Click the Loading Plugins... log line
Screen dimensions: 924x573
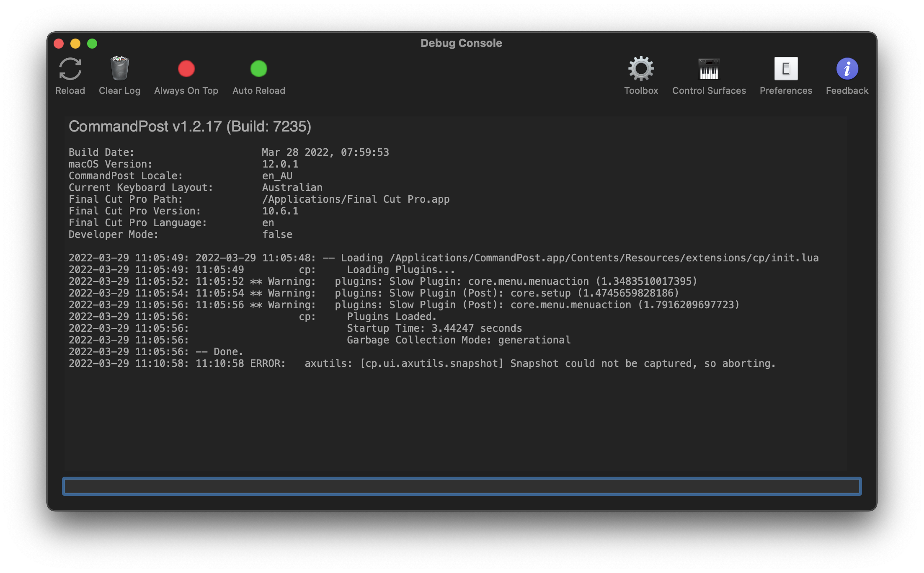pyautogui.click(x=262, y=270)
